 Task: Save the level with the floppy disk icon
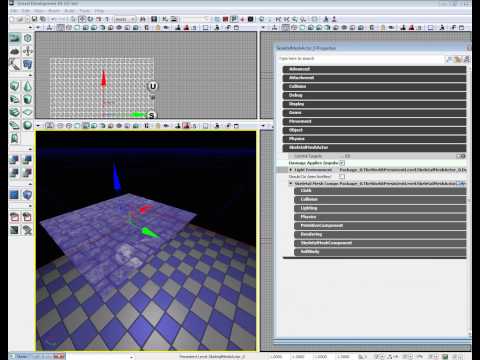coord(34,19)
